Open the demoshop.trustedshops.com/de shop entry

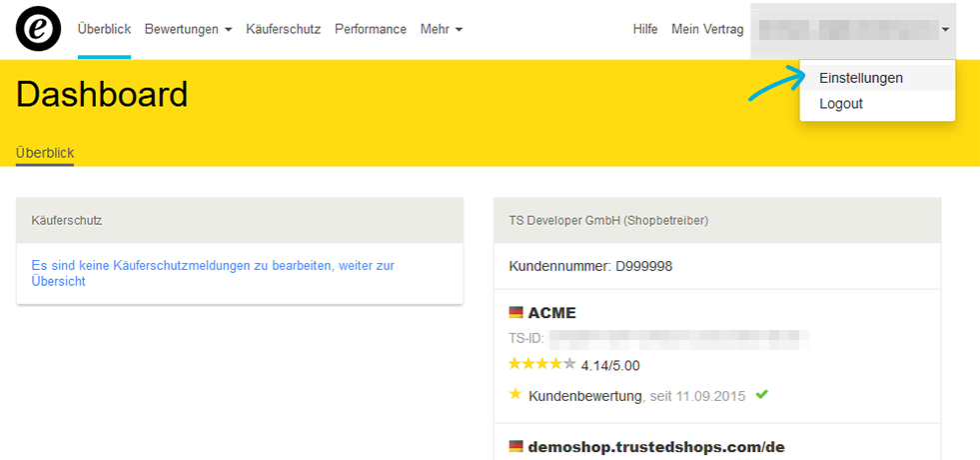655,447
